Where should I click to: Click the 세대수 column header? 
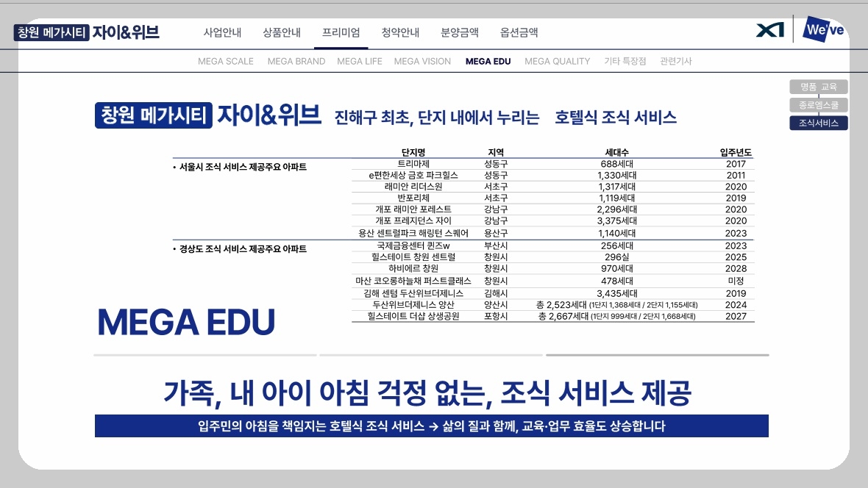pyautogui.click(x=616, y=152)
